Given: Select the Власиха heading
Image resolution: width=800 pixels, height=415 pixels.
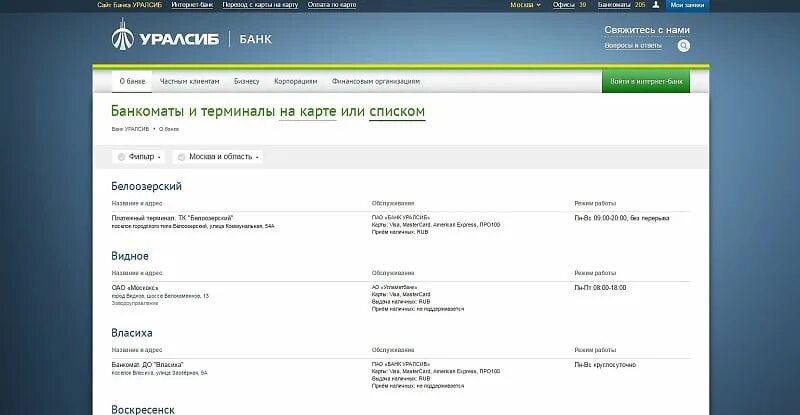Looking at the screenshot, I should 132,333.
